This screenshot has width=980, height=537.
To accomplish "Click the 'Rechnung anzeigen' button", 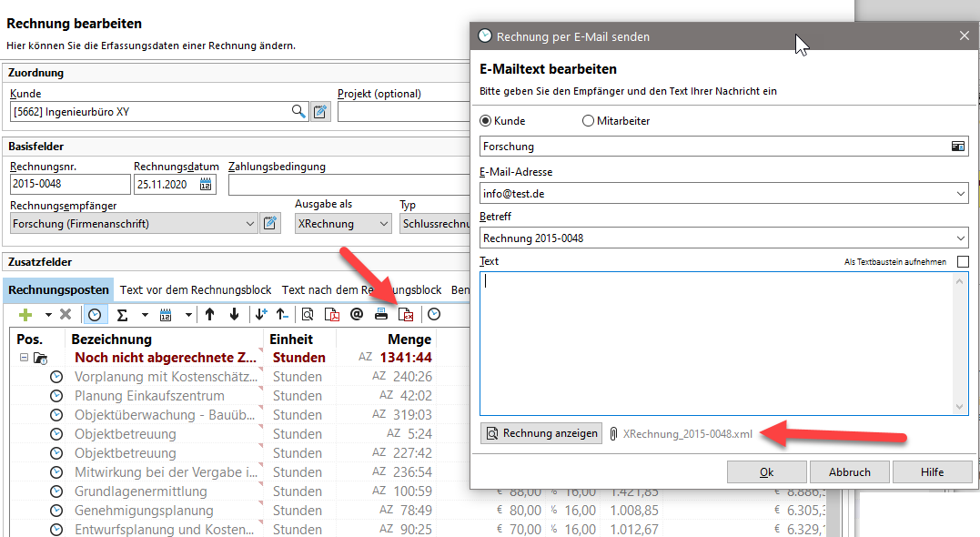I will (541, 433).
